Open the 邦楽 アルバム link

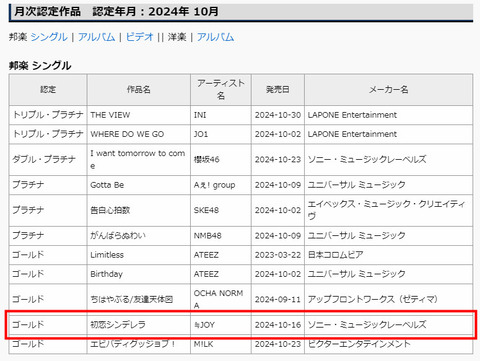[x=97, y=37]
